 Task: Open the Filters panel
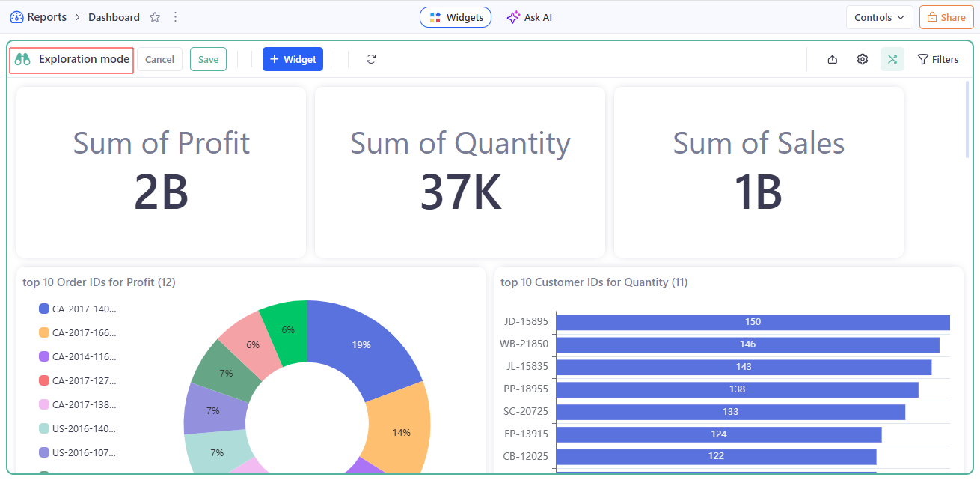[x=937, y=59]
